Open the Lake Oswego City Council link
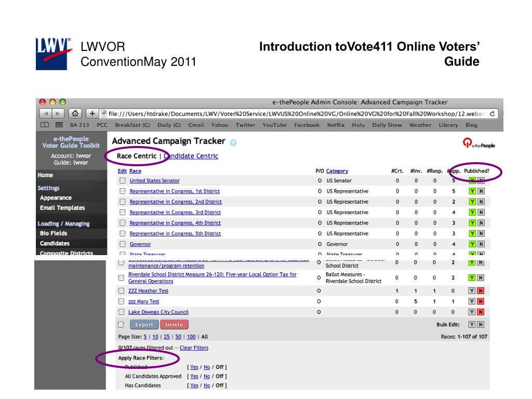 coord(158,312)
